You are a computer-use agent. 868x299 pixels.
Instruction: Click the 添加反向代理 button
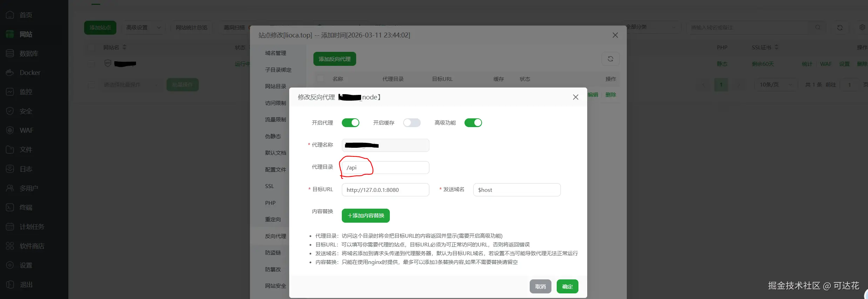334,59
